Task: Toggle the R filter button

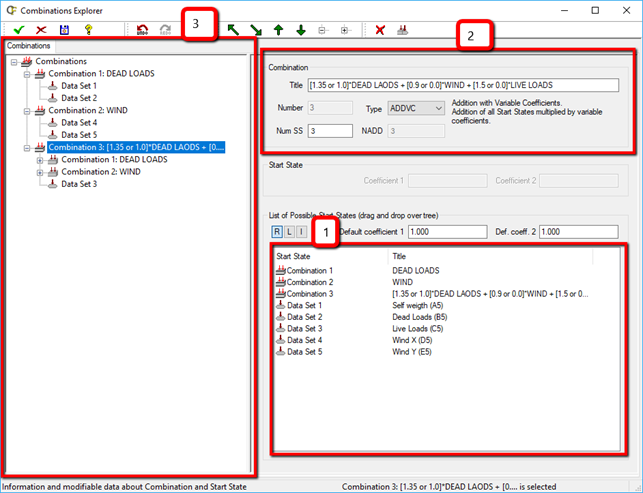Action: (277, 232)
